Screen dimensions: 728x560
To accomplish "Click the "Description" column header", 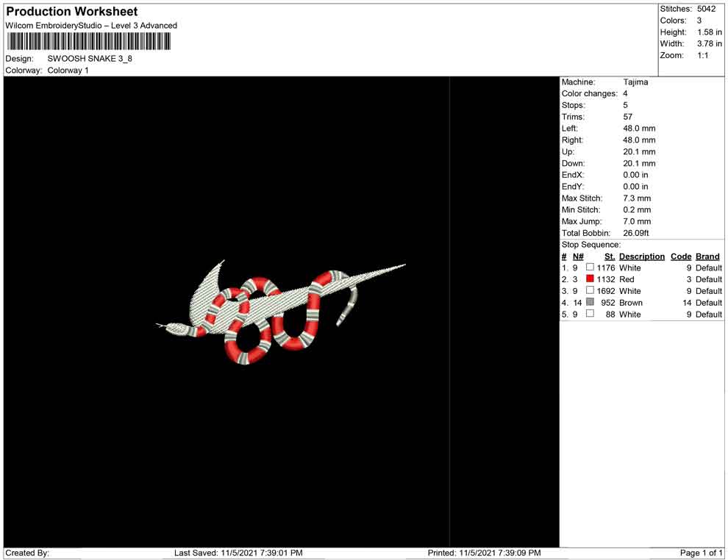I will coord(642,256).
